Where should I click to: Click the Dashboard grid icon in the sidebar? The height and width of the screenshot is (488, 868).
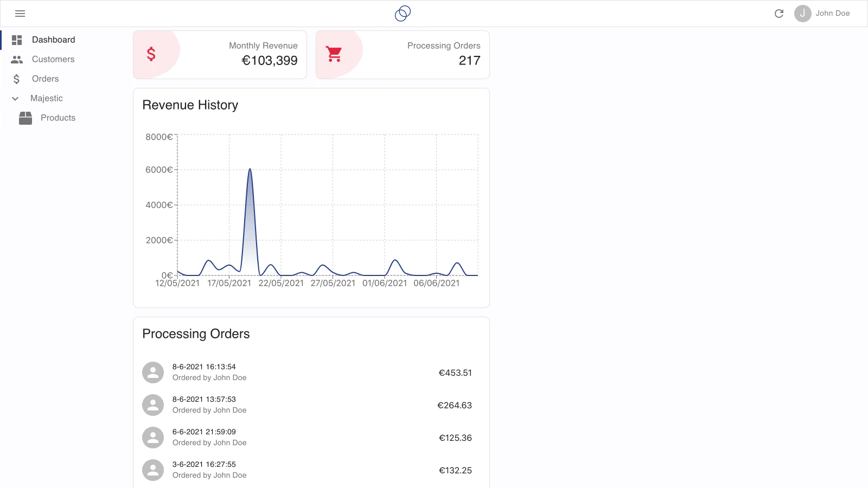17,40
